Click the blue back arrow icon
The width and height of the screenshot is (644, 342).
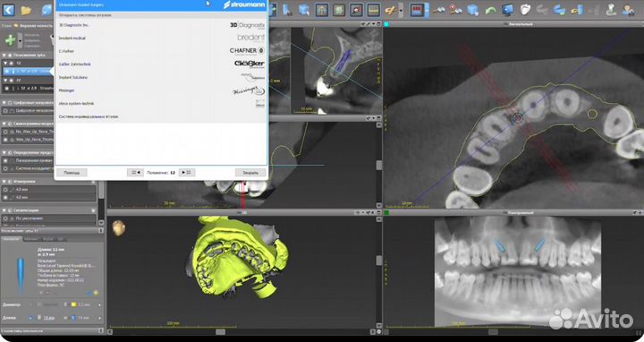(x=9, y=10)
